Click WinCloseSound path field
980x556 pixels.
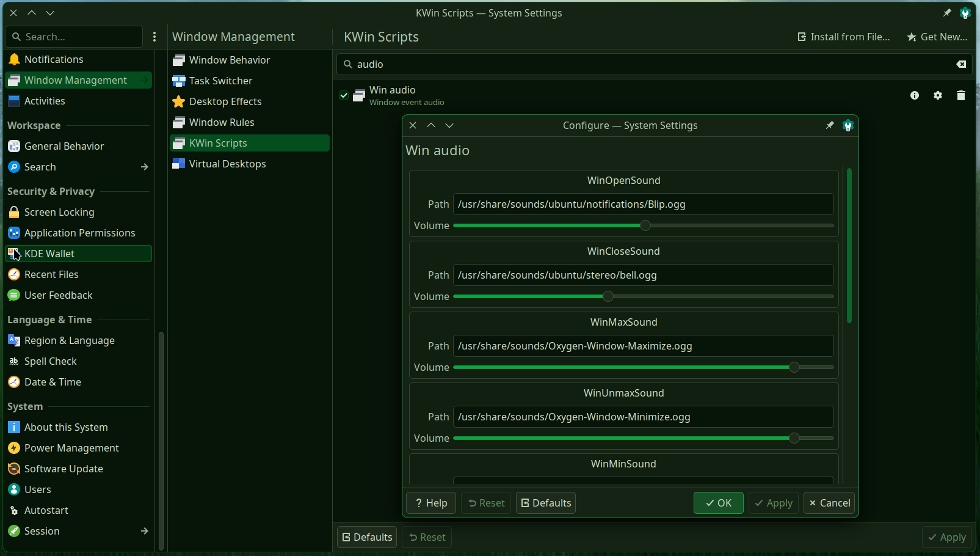[643, 275]
